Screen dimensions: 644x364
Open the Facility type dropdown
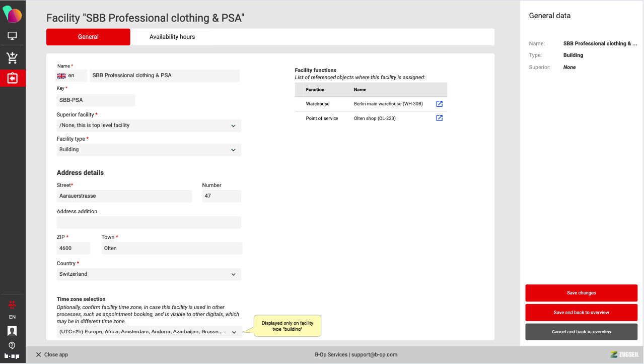149,150
